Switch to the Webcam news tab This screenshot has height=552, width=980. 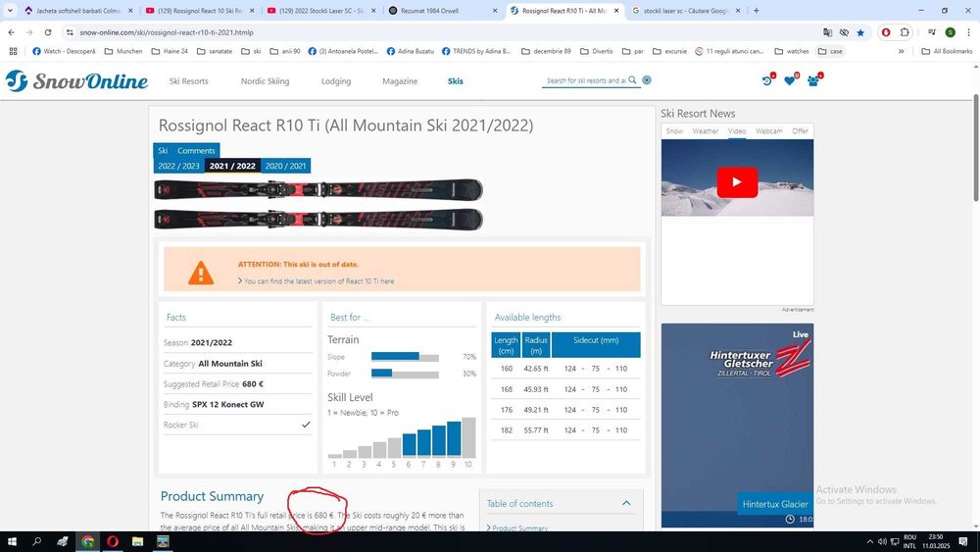768,131
